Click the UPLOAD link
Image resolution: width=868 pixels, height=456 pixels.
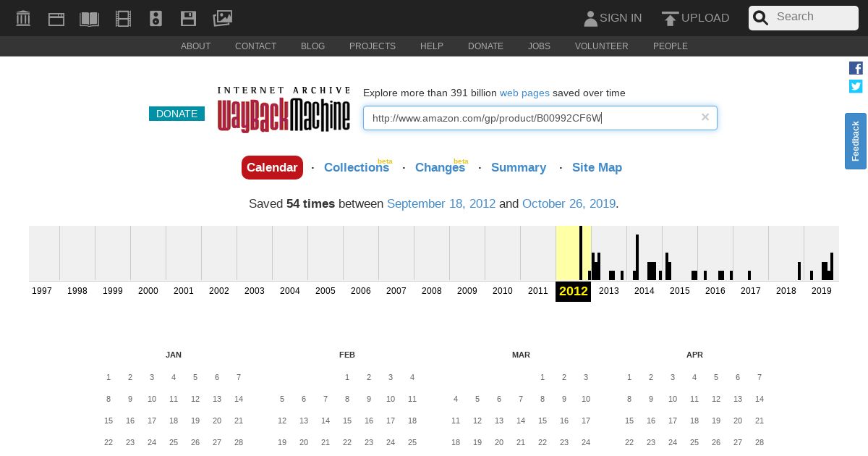pyautogui.click(x=696, y=18)
